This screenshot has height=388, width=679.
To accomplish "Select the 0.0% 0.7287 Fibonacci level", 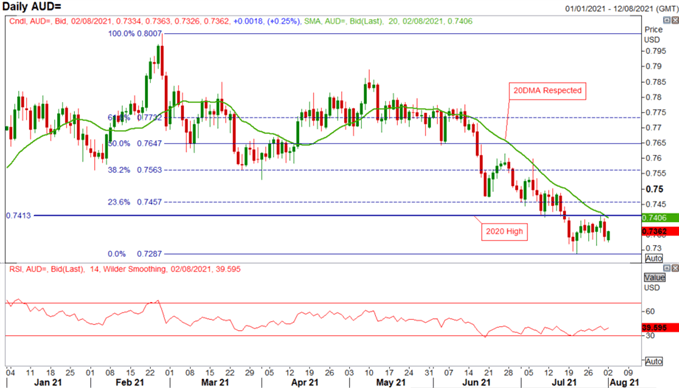I will coord(135,254).
